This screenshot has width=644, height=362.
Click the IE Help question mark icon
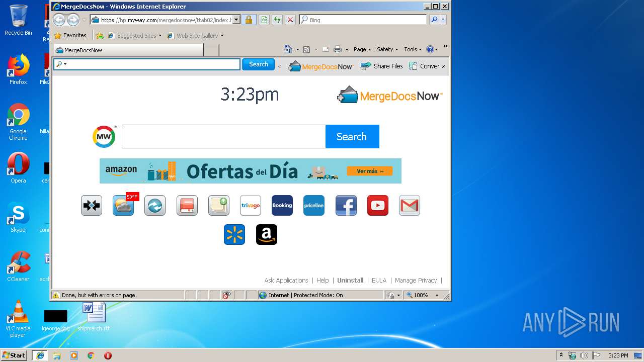coord(430,49)
